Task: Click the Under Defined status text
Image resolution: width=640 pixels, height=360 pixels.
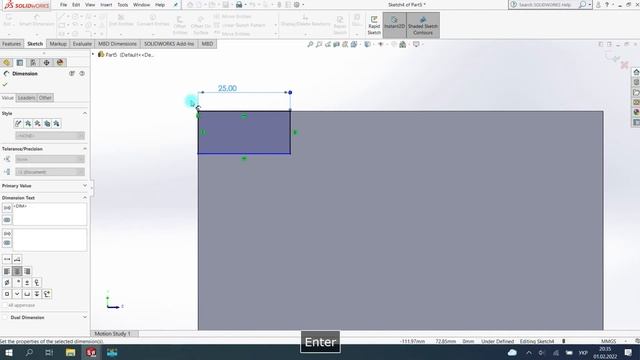Action: coord(497,341)
